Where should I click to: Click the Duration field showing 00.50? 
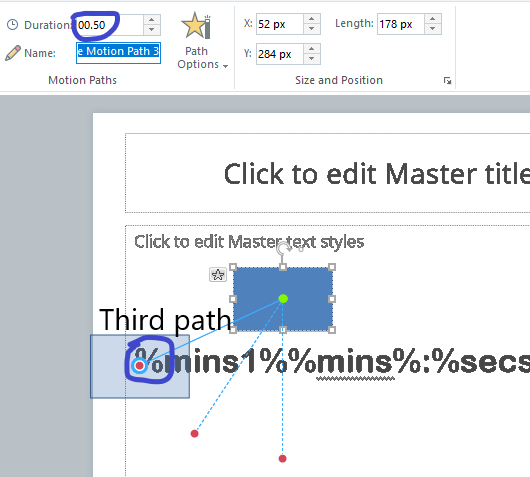(110, 25)
